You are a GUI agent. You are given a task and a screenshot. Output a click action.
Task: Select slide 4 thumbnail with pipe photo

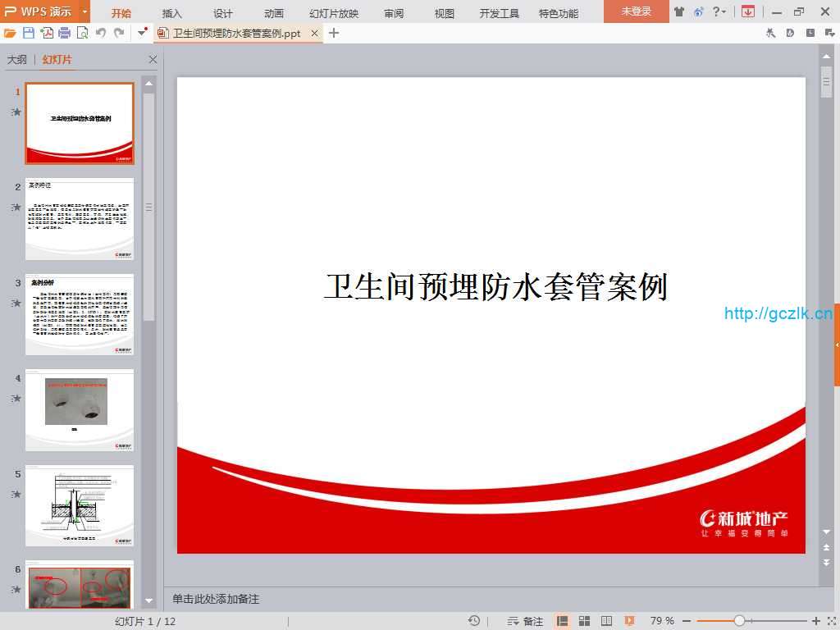click(80, 409)
